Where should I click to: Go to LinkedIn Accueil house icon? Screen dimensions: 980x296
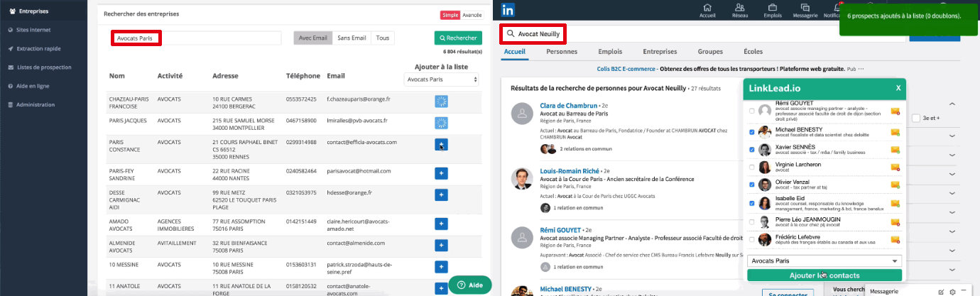707,7
